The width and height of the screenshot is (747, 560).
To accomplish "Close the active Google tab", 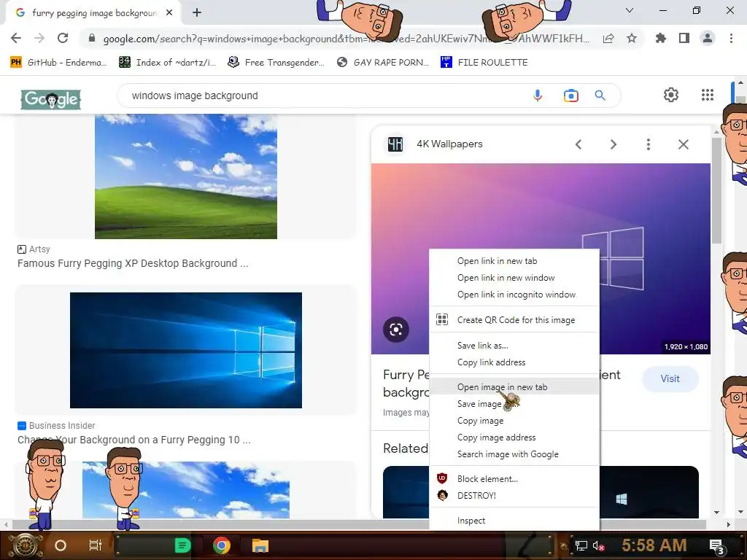I will tap(169, 13).
